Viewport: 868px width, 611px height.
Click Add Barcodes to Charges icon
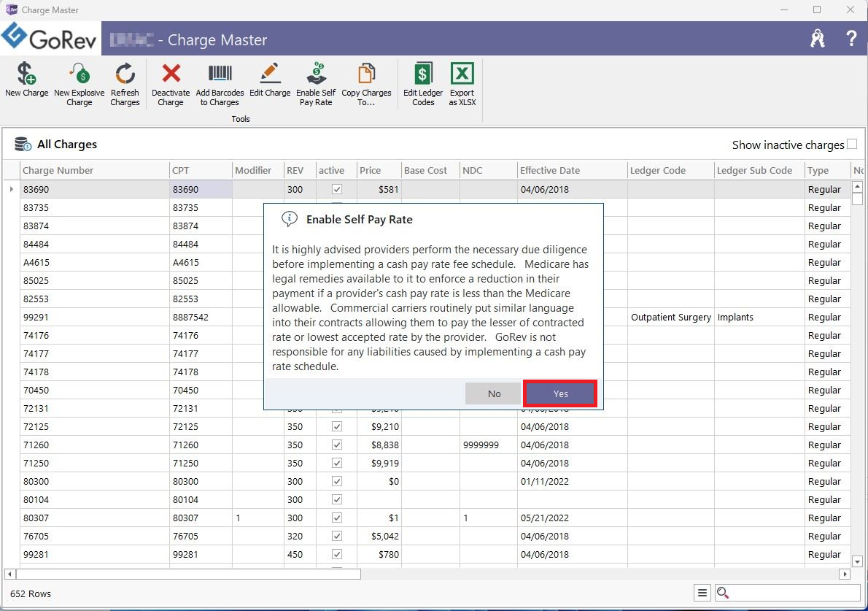220,73
